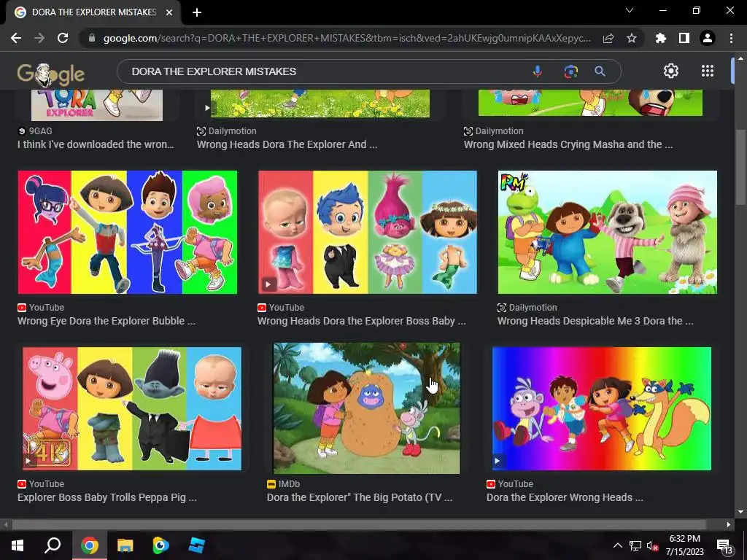Image resolution: width=747 pixels, height=560 pixels.
Task: Open network status tray icon
Action: (635, 545)
